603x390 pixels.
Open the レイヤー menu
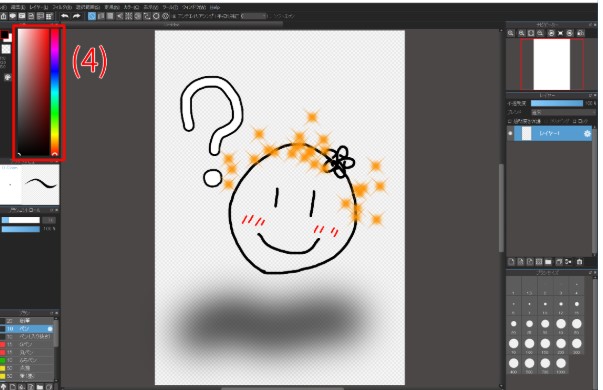[38, 7]
